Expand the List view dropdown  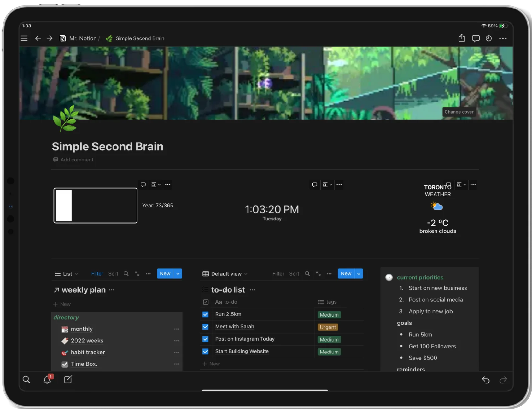pyautogui.click(x=67, y=274)
